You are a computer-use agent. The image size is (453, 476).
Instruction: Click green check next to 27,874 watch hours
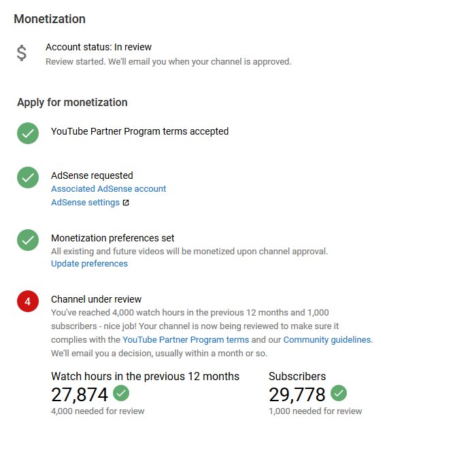pos(121,393)
